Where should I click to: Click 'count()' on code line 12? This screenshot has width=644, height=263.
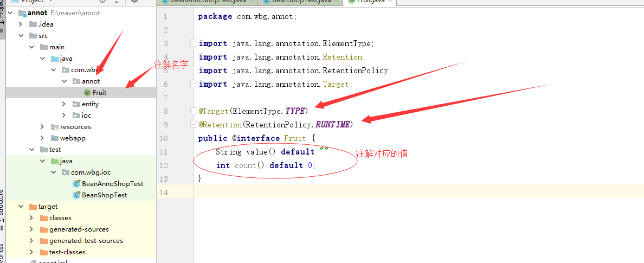coord(250,165)
